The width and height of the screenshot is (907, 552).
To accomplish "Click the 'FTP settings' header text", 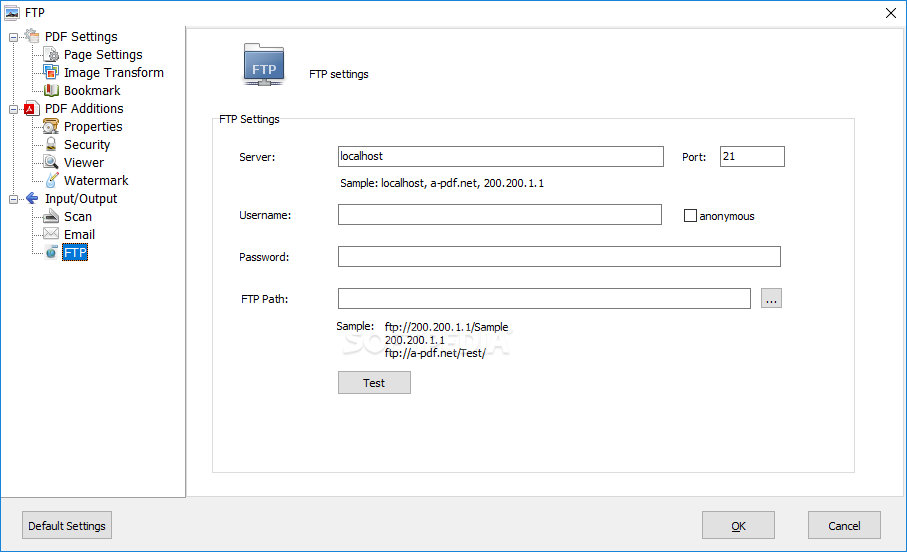I will [x=338, y=74].
